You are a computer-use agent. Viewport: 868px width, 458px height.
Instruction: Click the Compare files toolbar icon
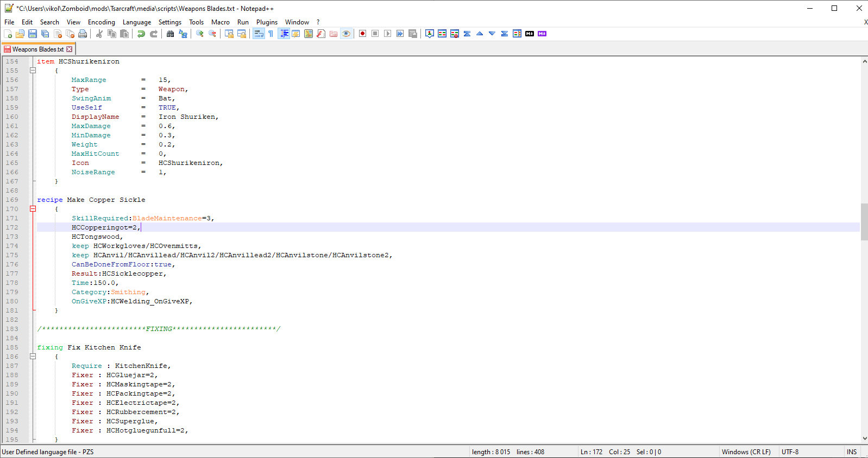(x=442, y=34)
